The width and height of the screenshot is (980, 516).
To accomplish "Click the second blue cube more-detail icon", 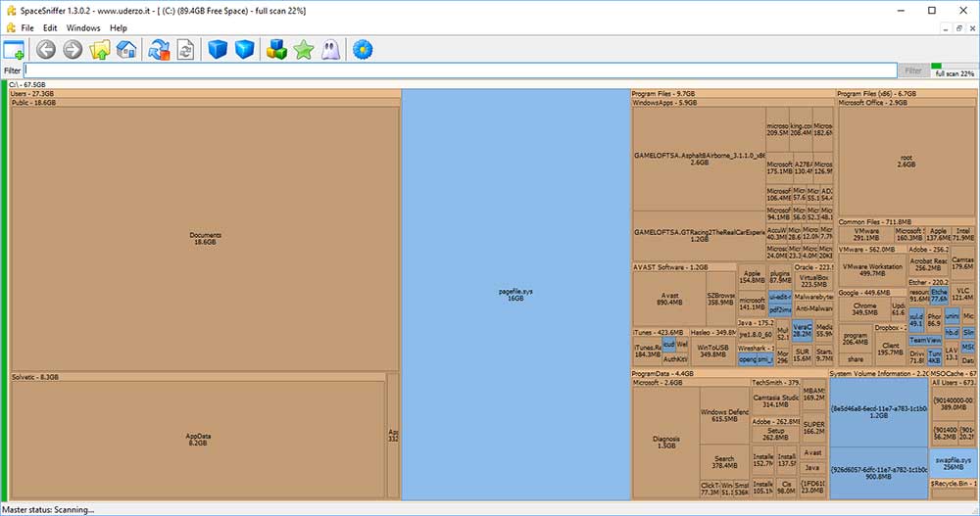I will 244,49.
